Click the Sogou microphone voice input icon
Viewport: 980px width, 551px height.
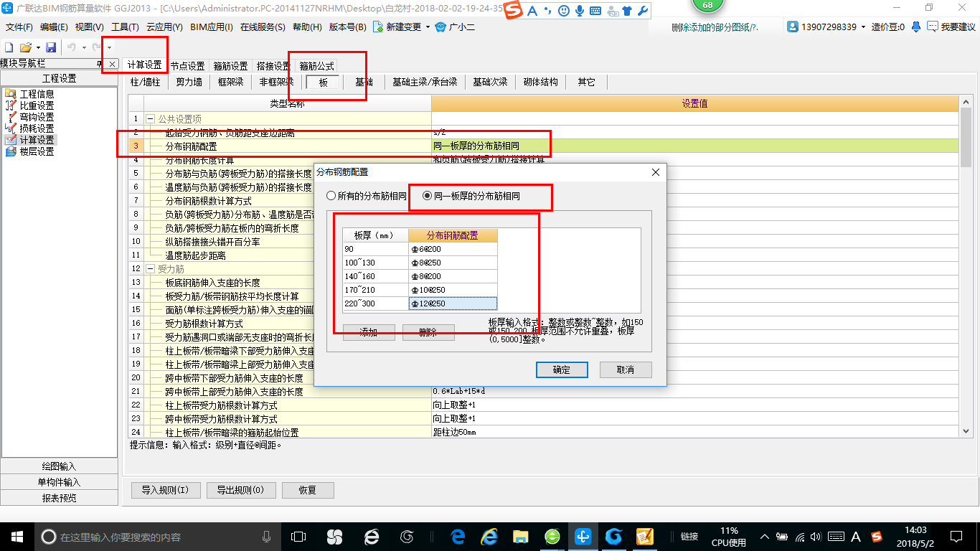(579, 11)
